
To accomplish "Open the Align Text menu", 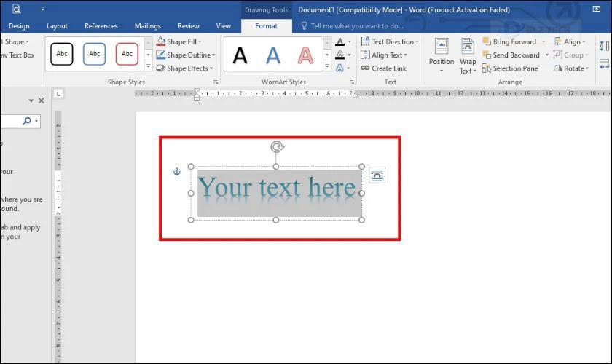I will click(384, 55).
